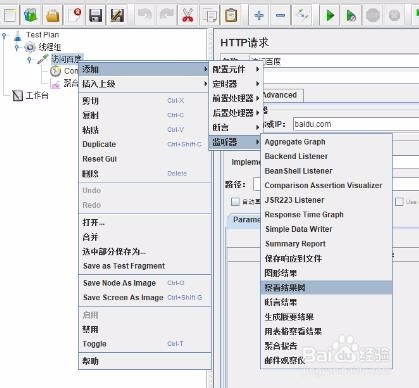
Task: Click the Undo arrow icon
Action: coord(145,15)
